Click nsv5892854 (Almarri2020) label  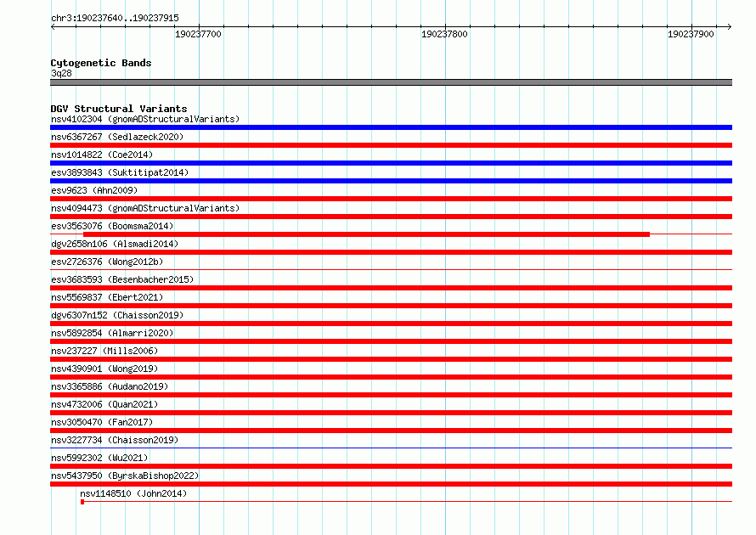point(112,333)
